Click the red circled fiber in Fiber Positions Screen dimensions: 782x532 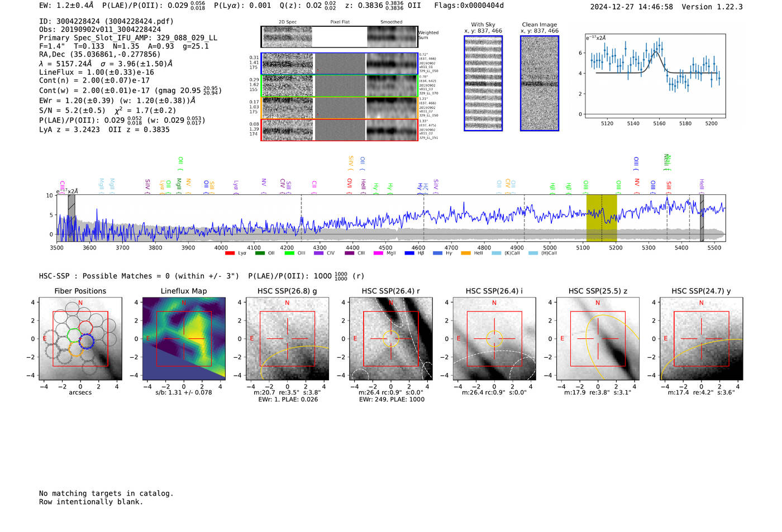coord(85,328)
